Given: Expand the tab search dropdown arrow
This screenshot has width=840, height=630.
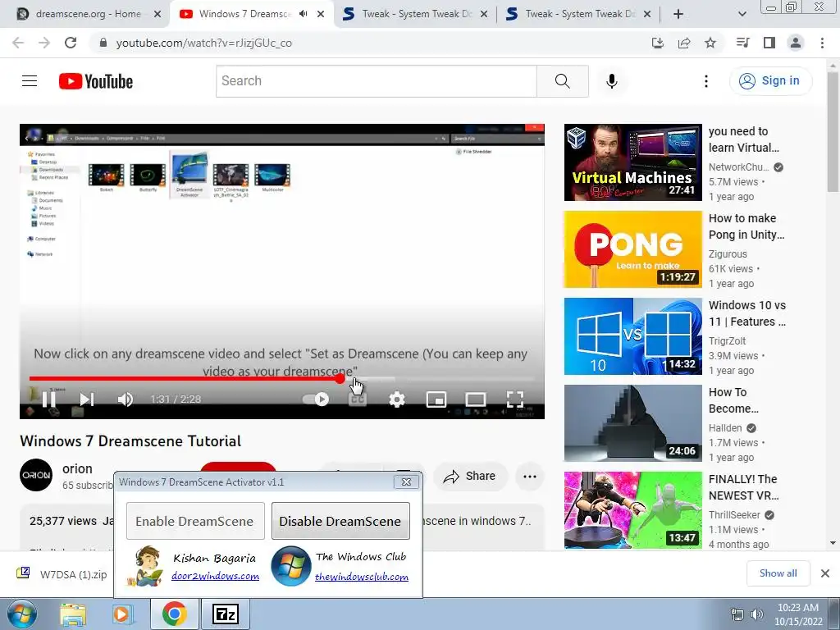Looking at the screenshot, I should pos(742,14).
